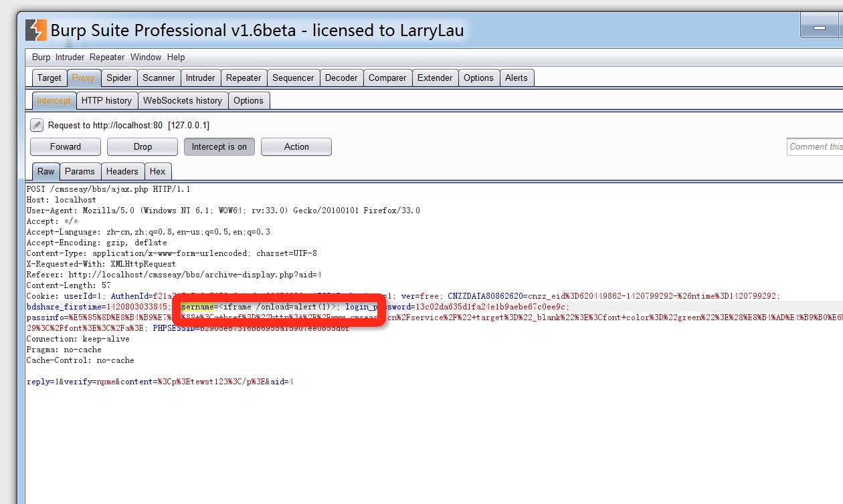Click the Accept-Language header line

(149, 232)
